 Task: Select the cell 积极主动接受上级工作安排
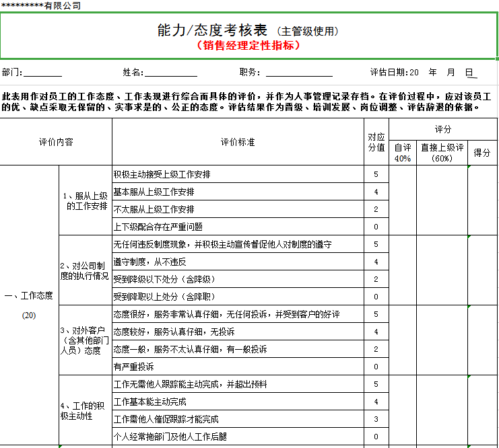click(x=162, y=174)
